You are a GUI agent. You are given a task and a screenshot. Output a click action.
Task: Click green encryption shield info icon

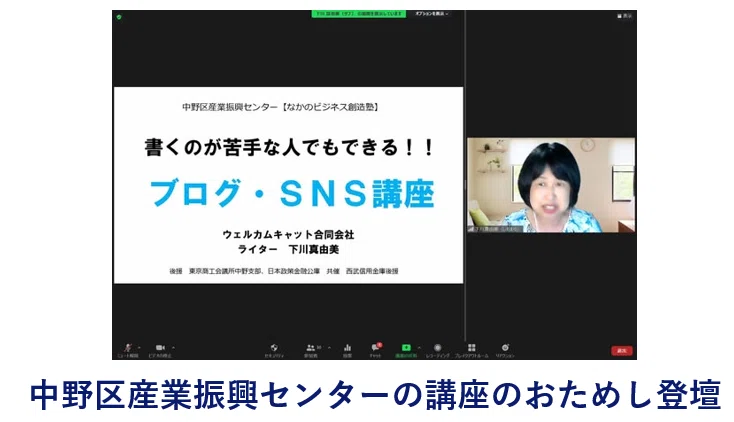coord(119,17)
